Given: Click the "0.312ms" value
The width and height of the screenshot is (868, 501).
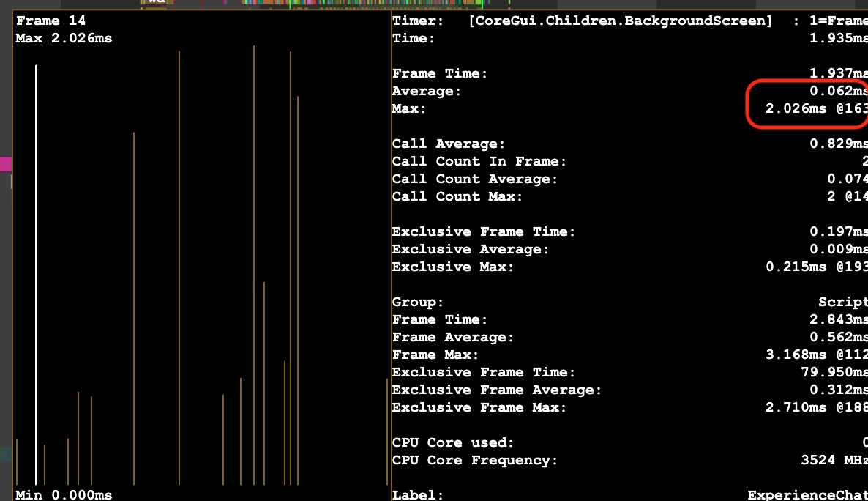Looking at the screenshot, I should pos(839,390).
